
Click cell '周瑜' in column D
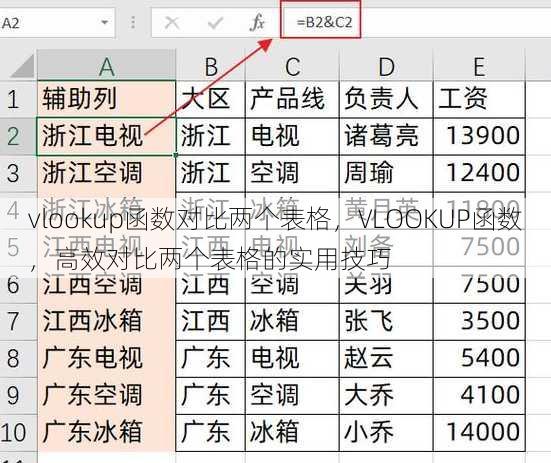pos(386,173)
